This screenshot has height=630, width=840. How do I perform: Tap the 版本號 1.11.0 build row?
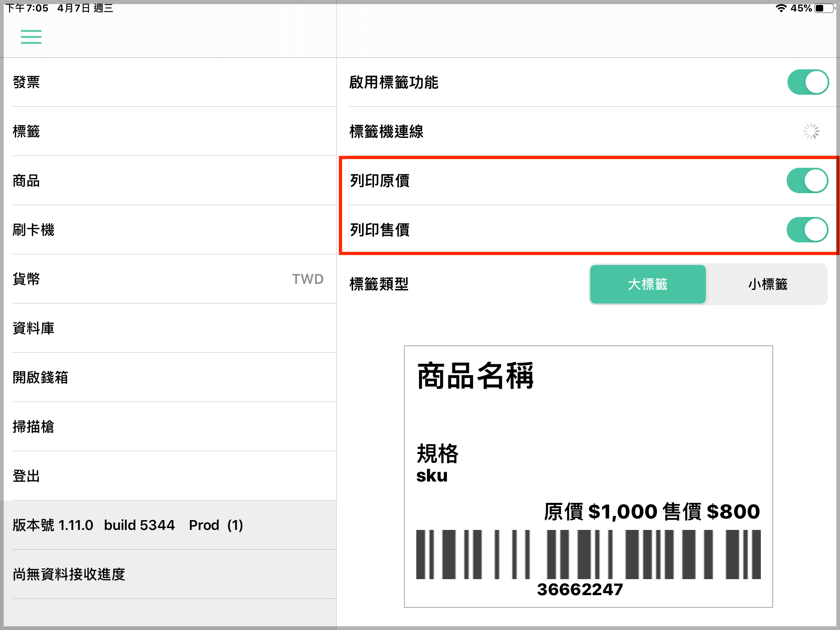170,525
